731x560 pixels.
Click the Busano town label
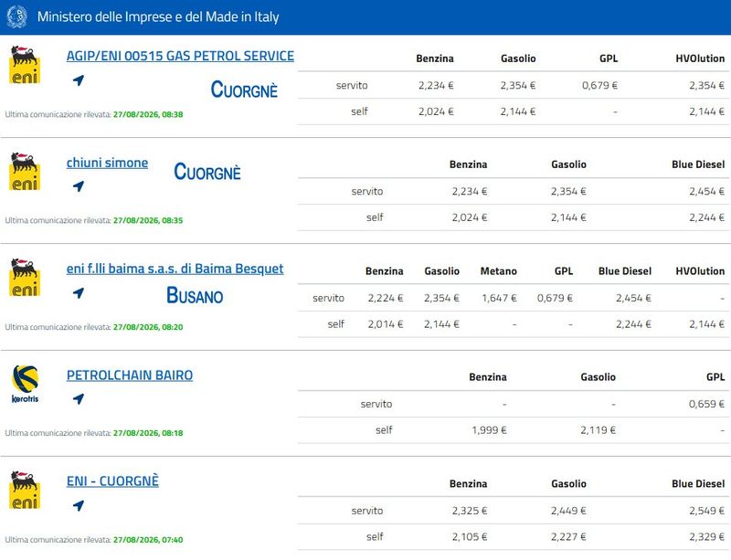pyautogui.click(x=195, y=295)
